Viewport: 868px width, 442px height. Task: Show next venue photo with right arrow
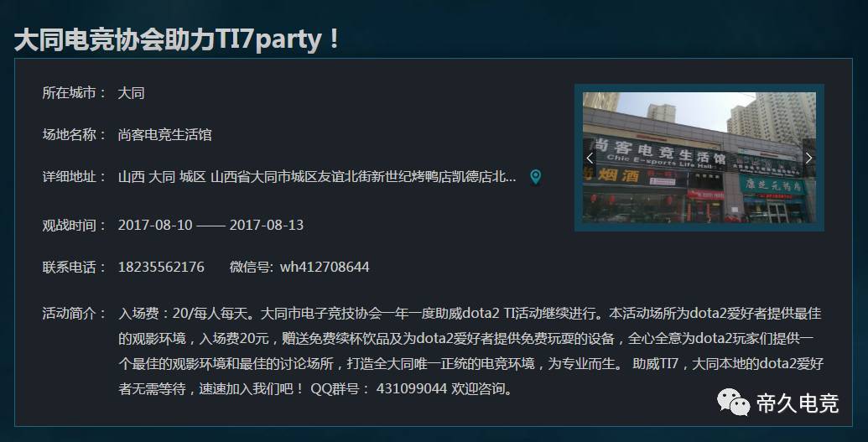808,158
